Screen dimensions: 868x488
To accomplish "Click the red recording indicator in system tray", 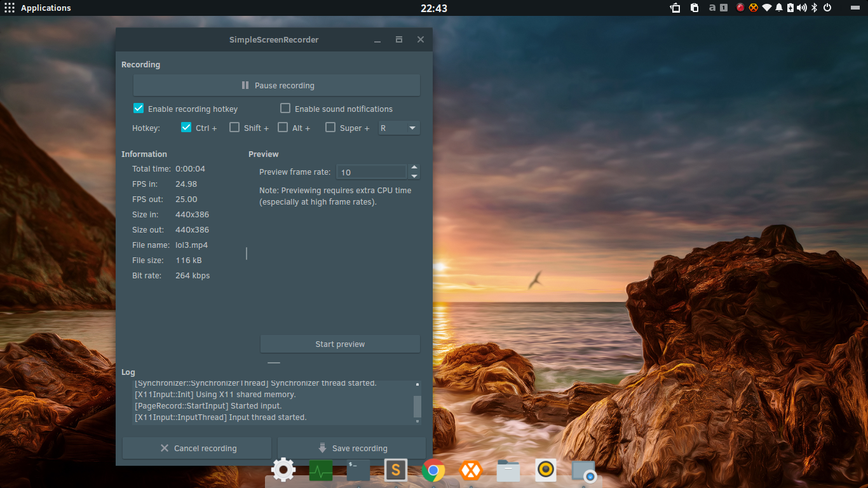I will click(x=740, y=8).
